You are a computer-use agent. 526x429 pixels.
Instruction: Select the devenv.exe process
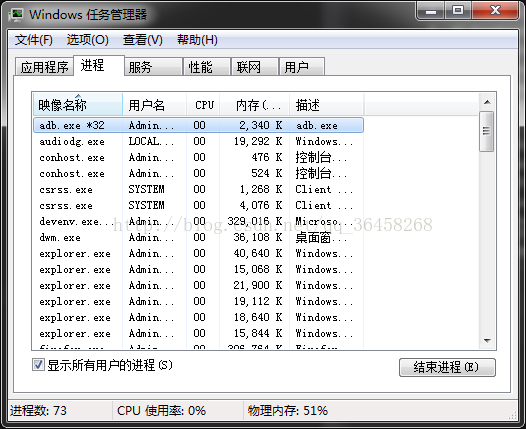(198, 221)
